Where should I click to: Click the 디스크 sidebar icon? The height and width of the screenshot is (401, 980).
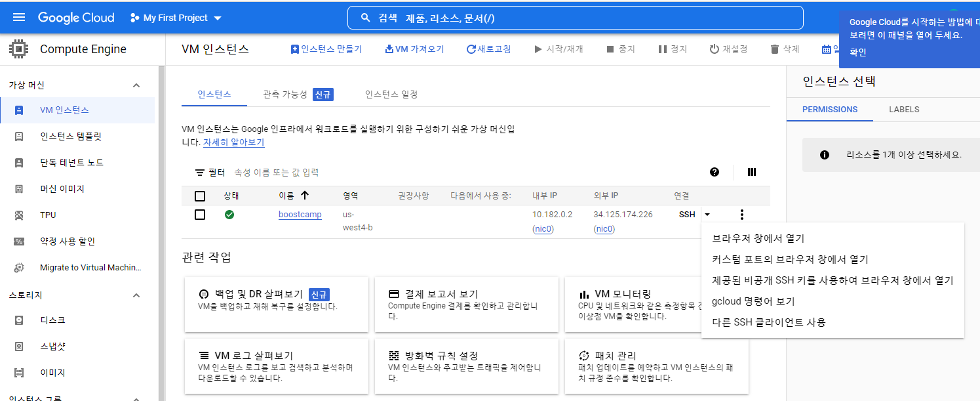click(x=19, y=320)
